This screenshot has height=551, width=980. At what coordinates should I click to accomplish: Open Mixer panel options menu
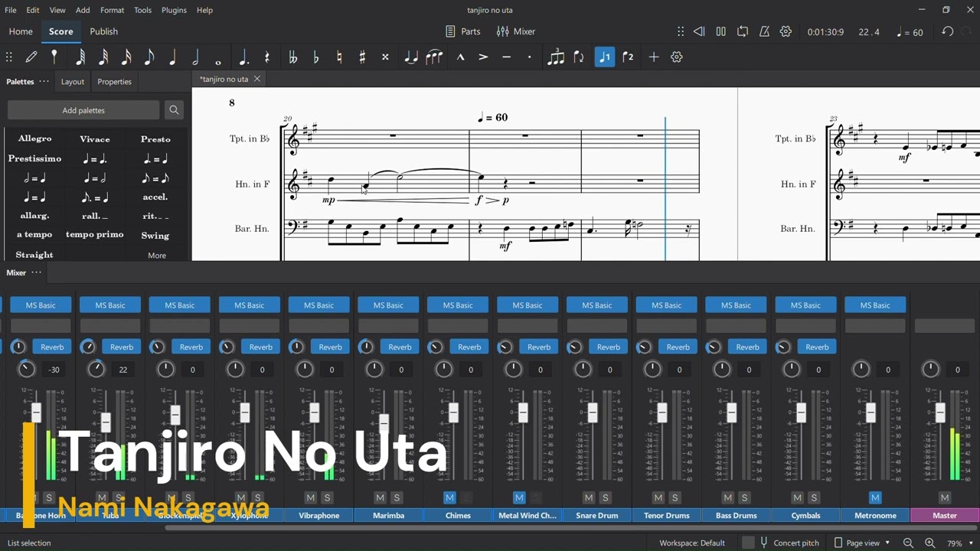click(x=36, y=272)
